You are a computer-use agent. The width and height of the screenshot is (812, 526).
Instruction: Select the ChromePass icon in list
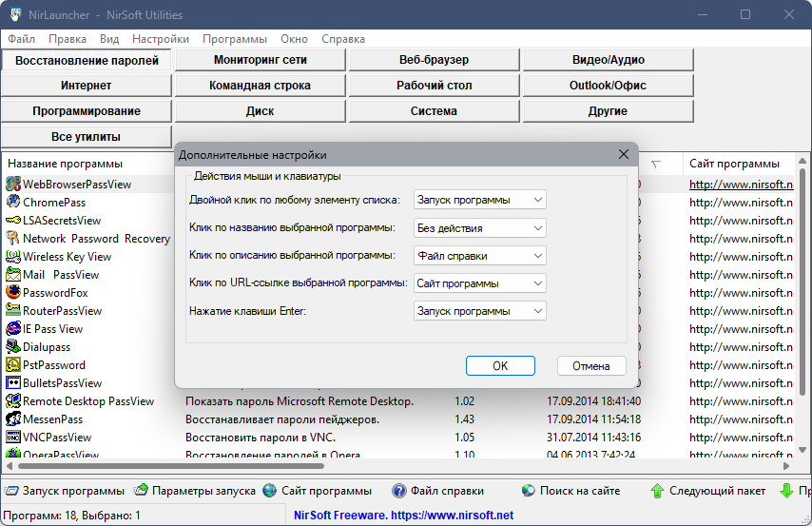tap(13, 202)
